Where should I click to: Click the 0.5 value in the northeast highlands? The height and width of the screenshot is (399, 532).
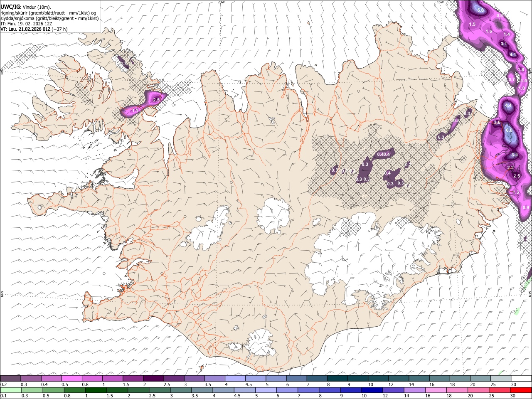pos(456,121)
